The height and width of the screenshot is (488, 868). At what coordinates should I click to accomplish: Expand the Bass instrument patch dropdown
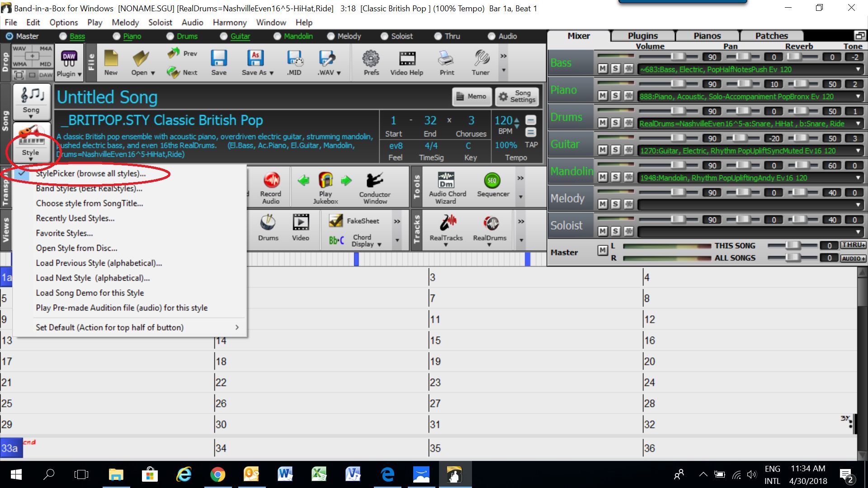[858, 69]
